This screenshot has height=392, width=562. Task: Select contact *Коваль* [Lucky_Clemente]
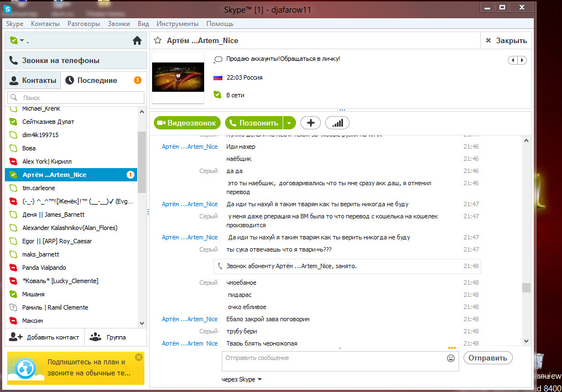tap(71, 281)
